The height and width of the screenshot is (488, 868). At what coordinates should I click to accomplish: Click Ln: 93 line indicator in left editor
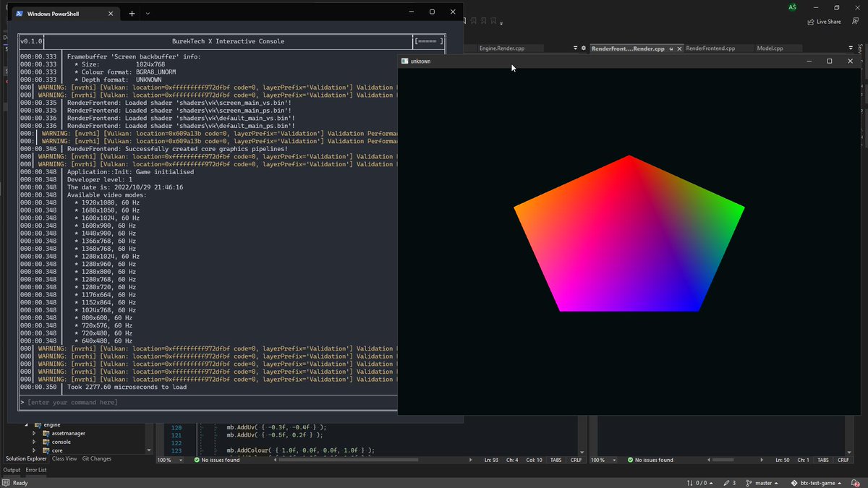point(492,460)
